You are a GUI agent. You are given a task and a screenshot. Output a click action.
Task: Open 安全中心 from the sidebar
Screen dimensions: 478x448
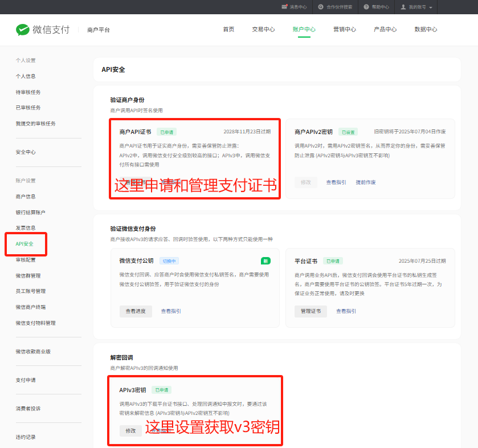26,152
